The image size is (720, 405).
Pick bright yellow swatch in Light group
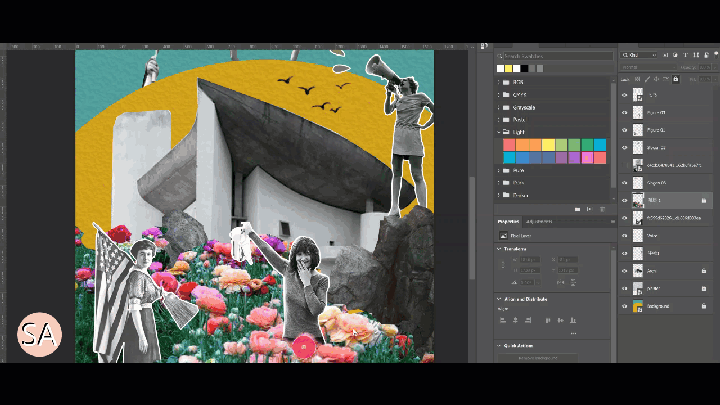click(548, 145)
